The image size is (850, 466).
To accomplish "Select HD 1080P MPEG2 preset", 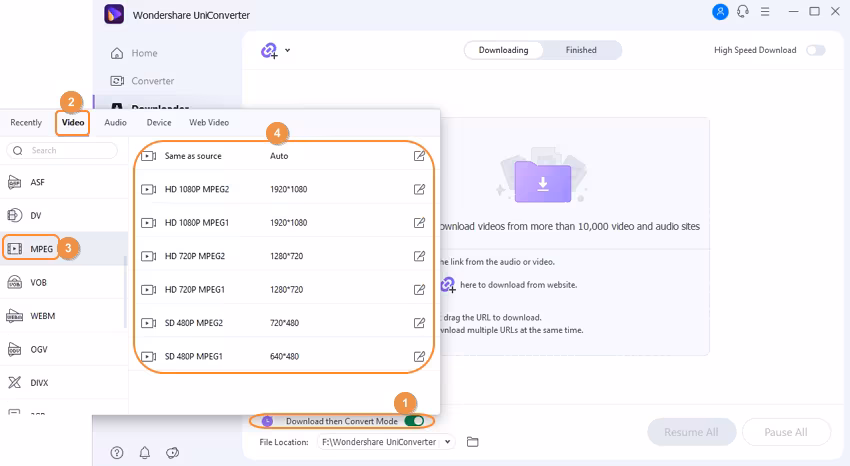I will pos(284,189).
